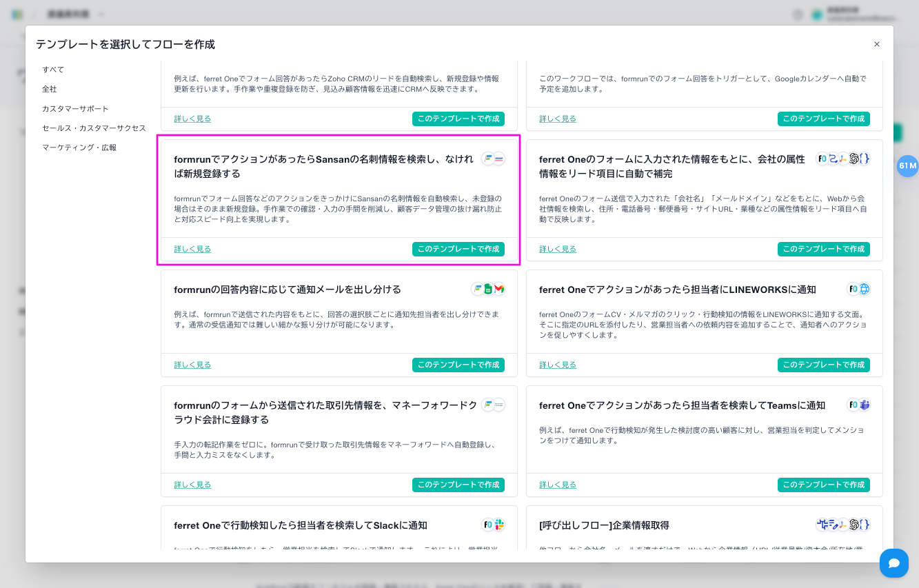Viewport: 919px width, 588px height.
Task: Click the Slack icon on the ferret One card
Action: coord(498,525)
